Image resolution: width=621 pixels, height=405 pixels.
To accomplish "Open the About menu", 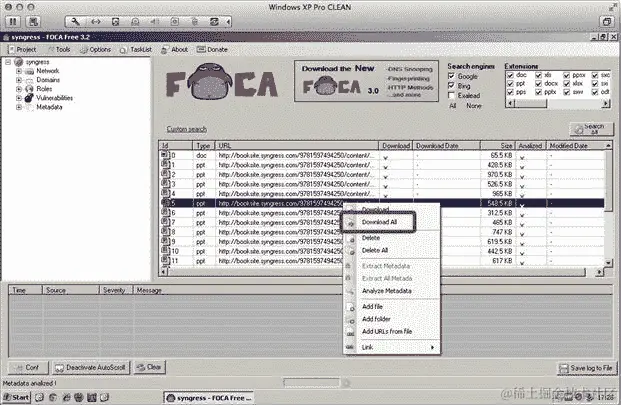I will tap(175, 49).
